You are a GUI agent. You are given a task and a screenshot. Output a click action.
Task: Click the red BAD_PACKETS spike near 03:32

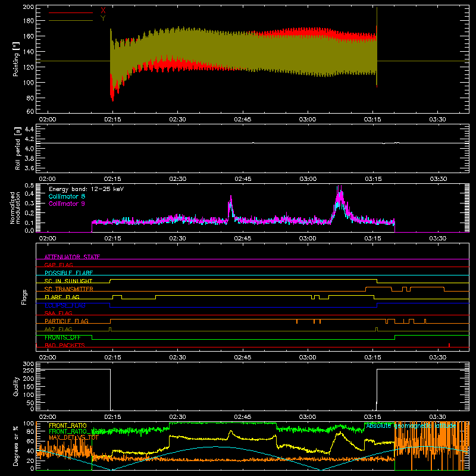(x=449, y=345)
